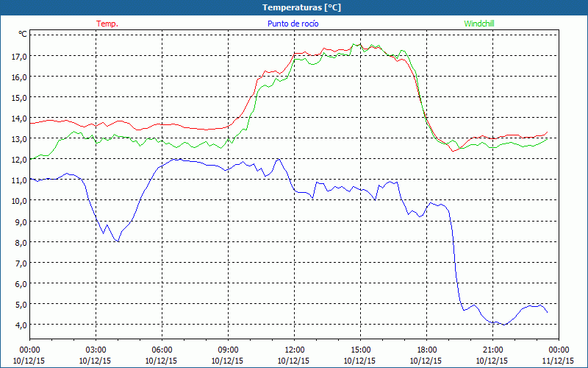Click the 5,0 y-axis value
Image resolution: width=588 pixels, height=368 pixels.
click(21, 304)
